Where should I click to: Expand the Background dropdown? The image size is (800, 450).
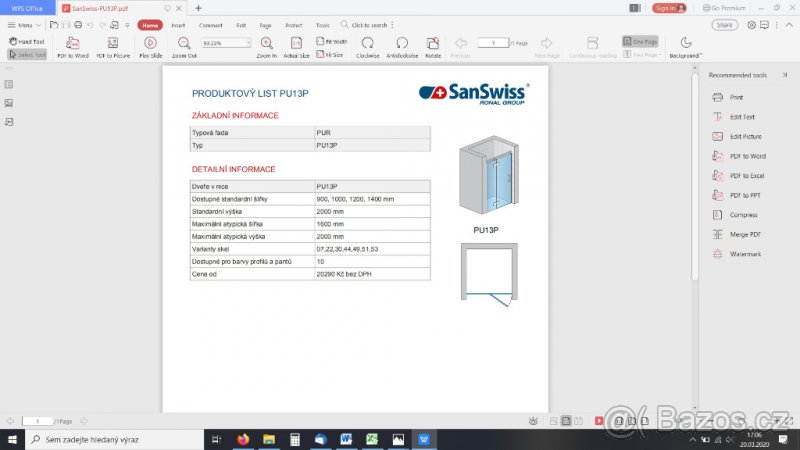tap(685, 47)
